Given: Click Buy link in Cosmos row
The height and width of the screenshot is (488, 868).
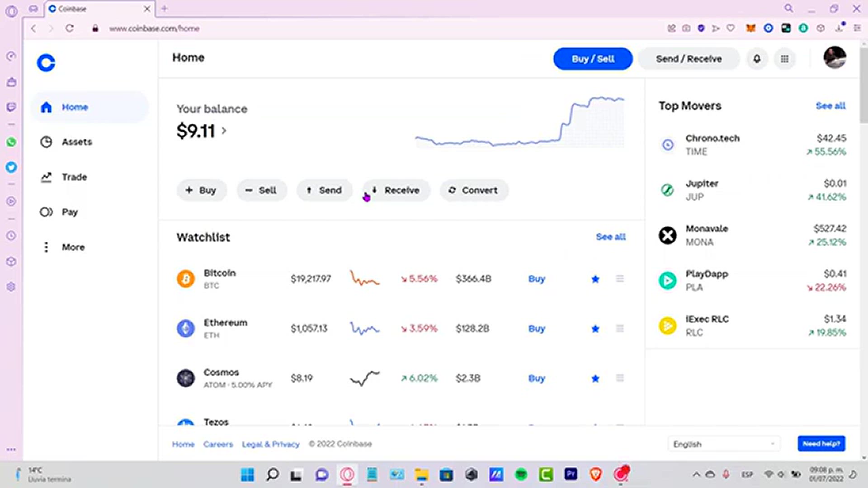Looking at the screenshot, I should click(537, 378).
